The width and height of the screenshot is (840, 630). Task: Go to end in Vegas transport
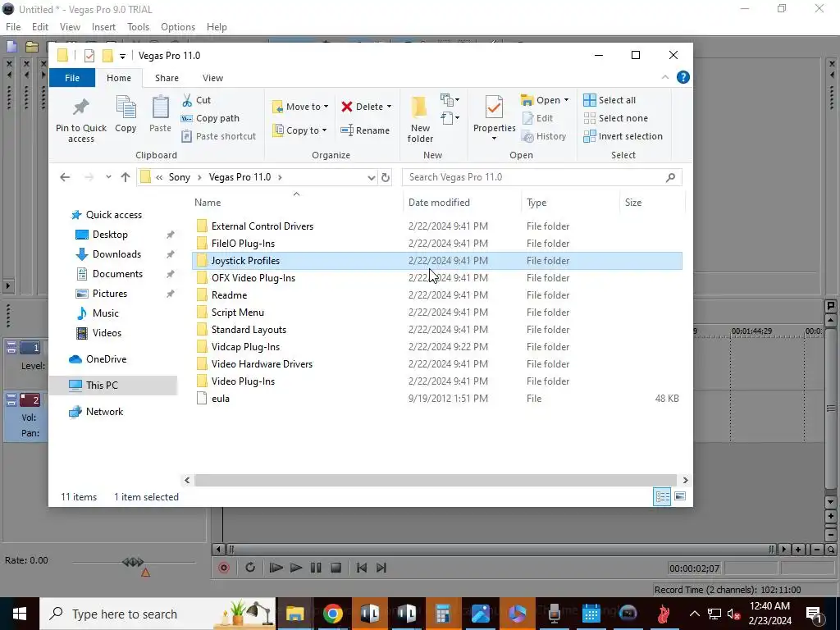tap(381, 568)
